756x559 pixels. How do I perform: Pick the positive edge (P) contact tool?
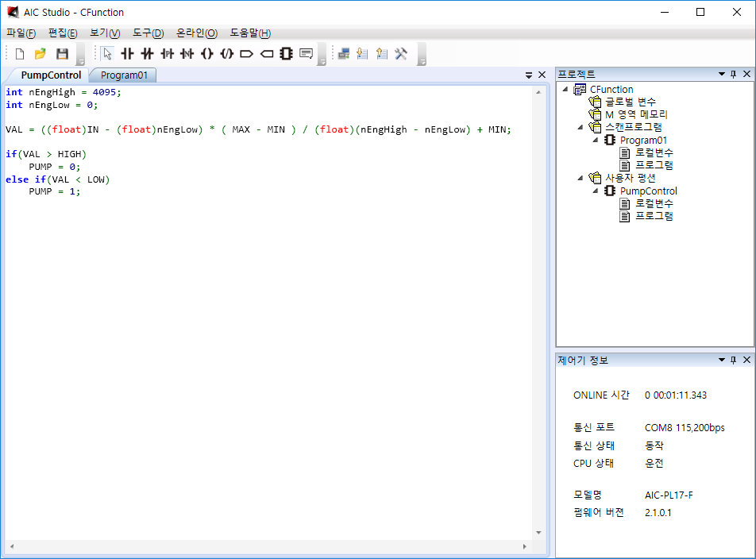tap(167, 54)
